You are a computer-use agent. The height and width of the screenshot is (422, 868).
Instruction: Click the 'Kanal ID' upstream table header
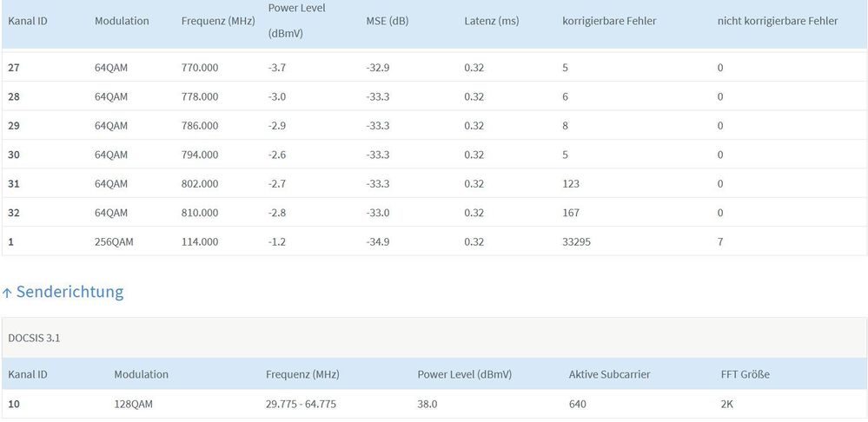[28, 374]
